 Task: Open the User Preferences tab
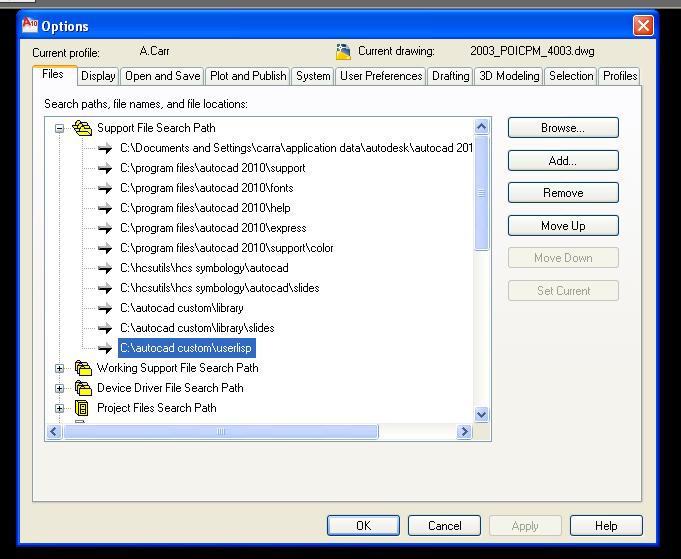(x=380, y=76)
